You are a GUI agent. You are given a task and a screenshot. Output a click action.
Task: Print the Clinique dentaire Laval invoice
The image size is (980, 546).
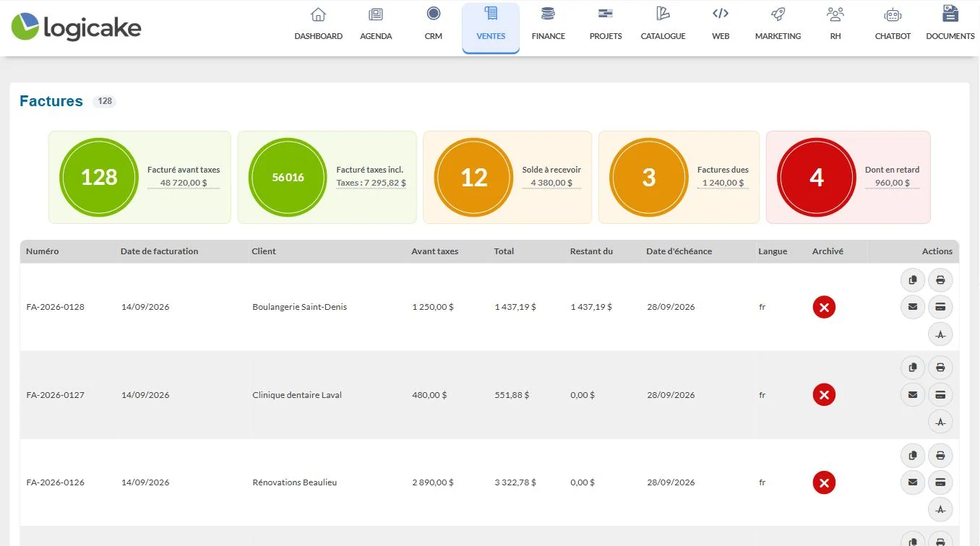point(940,368)
